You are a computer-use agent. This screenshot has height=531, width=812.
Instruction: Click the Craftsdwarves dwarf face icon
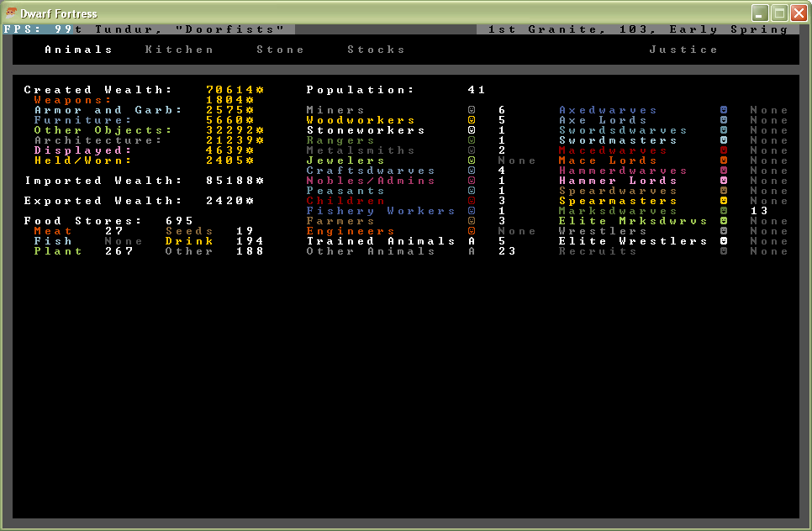(x=472, y=171)
